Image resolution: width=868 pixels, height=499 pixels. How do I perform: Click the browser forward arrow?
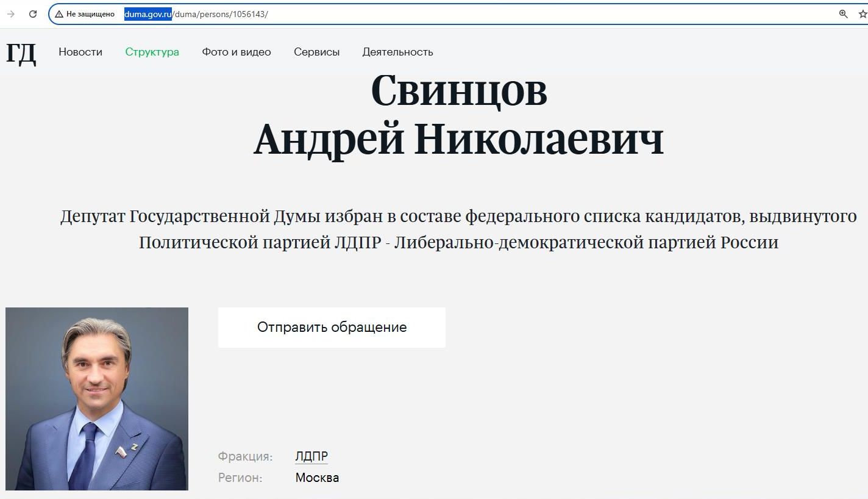pos(11,14)
